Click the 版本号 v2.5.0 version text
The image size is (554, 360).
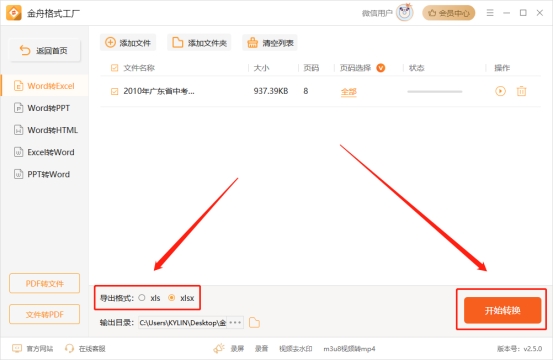(x=519, y=349)
